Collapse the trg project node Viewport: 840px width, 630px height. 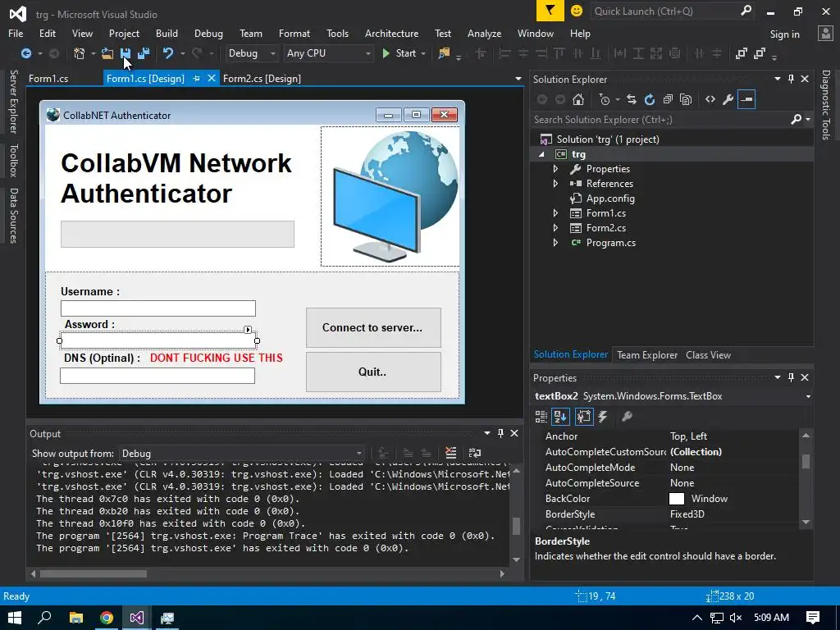coord(541,154)
